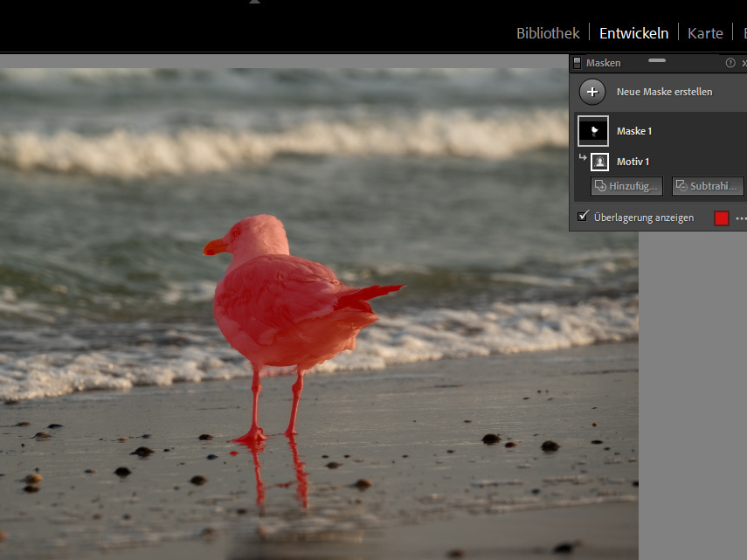Change the red overlay color swatch
Image resolution: width=747 pixels, height=560 pixels.
[722, 218]
